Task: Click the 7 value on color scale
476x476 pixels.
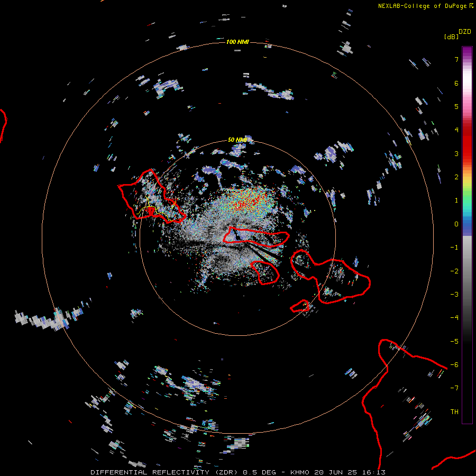Action: (456, 59)
